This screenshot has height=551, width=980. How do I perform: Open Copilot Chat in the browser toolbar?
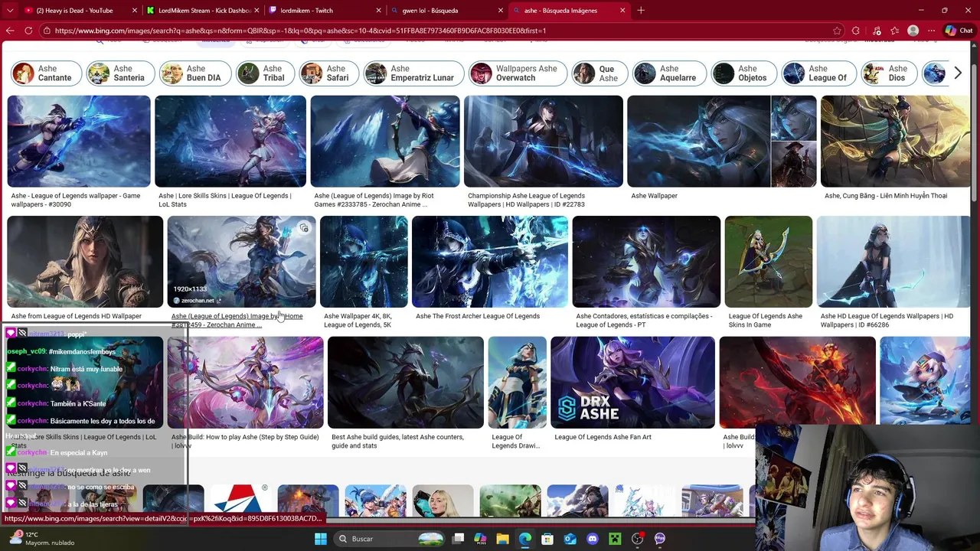pos(959,31)
